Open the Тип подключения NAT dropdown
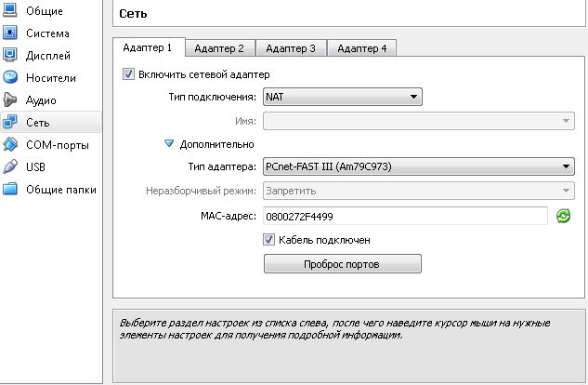 [x=342, y=96]
